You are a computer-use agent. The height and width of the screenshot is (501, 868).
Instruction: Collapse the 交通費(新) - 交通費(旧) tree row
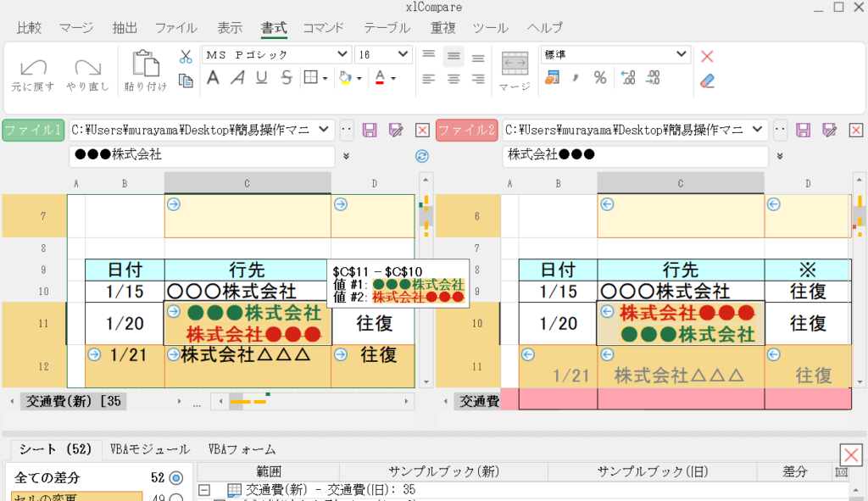(204, 490)
